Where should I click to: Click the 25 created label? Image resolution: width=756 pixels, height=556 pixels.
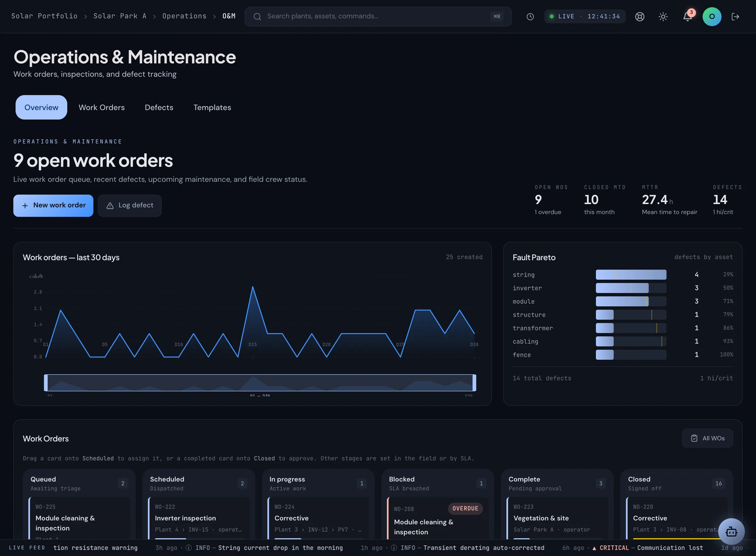464,257
